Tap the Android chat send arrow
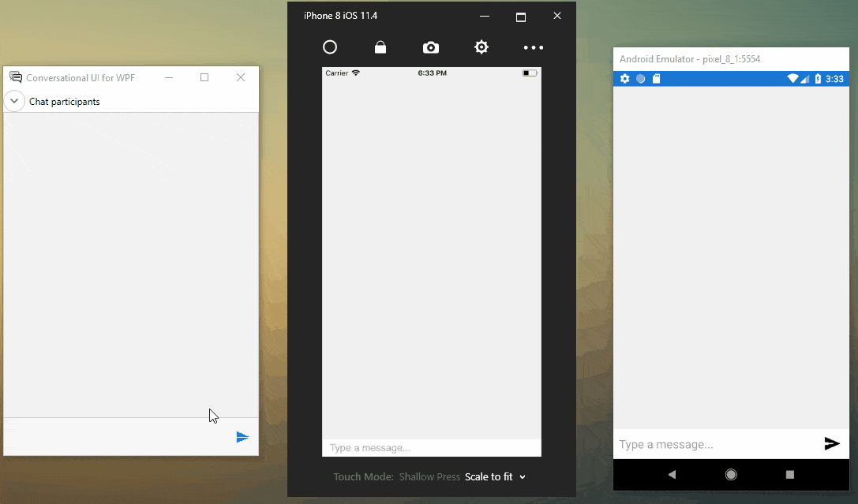The height and width of the screenshot is (504, 858). (832, 444)
